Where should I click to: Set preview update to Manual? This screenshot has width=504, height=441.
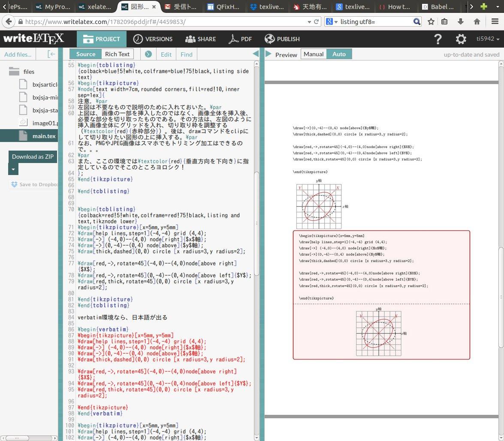(314, 54)
